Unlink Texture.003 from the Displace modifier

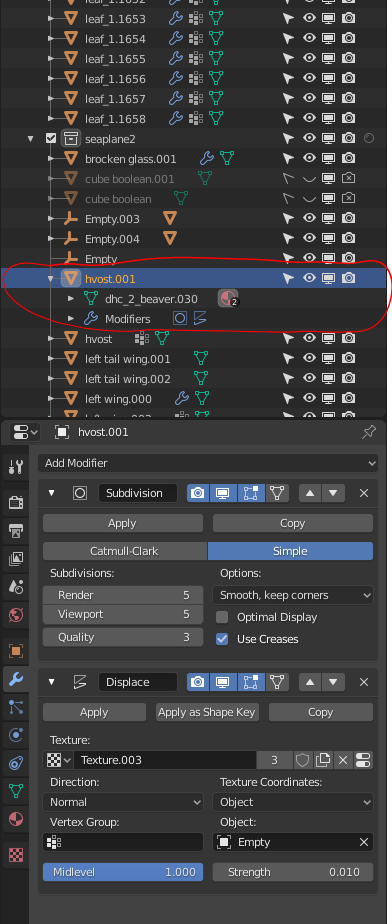tap(342, 760)
